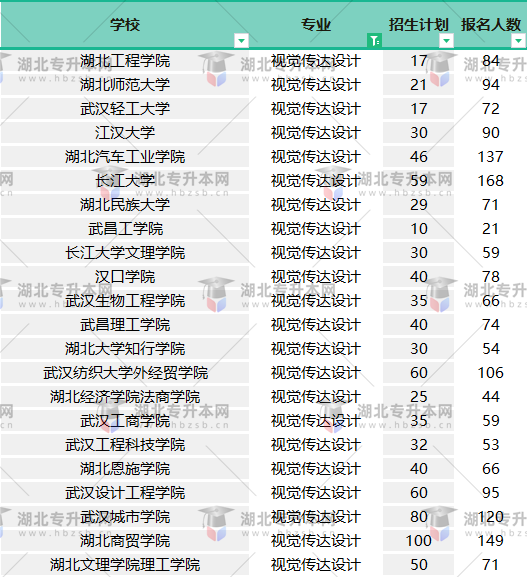Select enrollment plan 80 for 武汉城市学院
Screen dimensions: 527x577
pos(418,517)
